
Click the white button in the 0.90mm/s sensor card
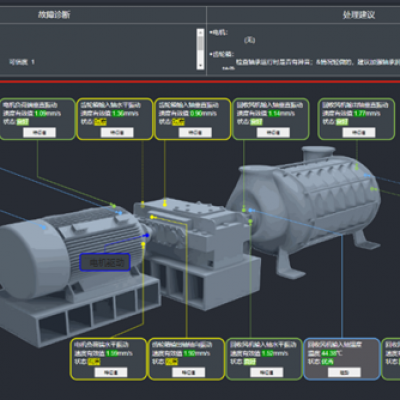click(x=195, y=132)
